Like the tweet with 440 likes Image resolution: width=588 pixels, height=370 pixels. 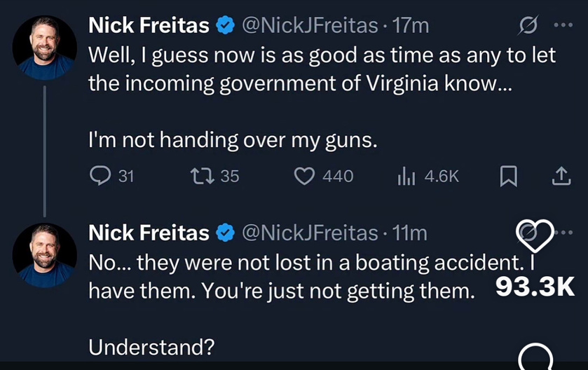304,177
